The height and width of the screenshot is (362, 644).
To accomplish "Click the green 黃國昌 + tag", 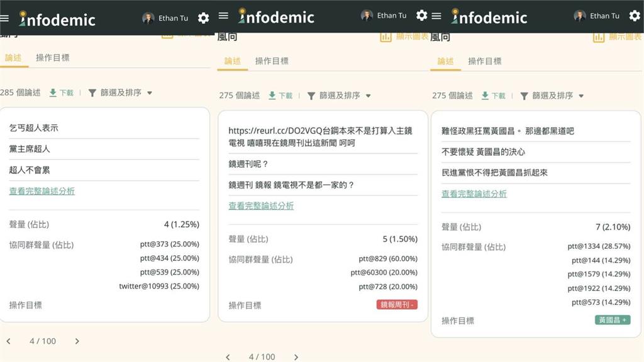I will coord(612,320).
